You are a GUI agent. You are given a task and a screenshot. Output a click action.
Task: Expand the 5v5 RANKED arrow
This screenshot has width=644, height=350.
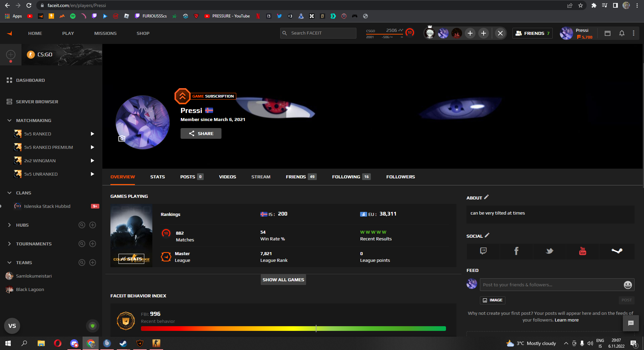(x=92, y=134)
